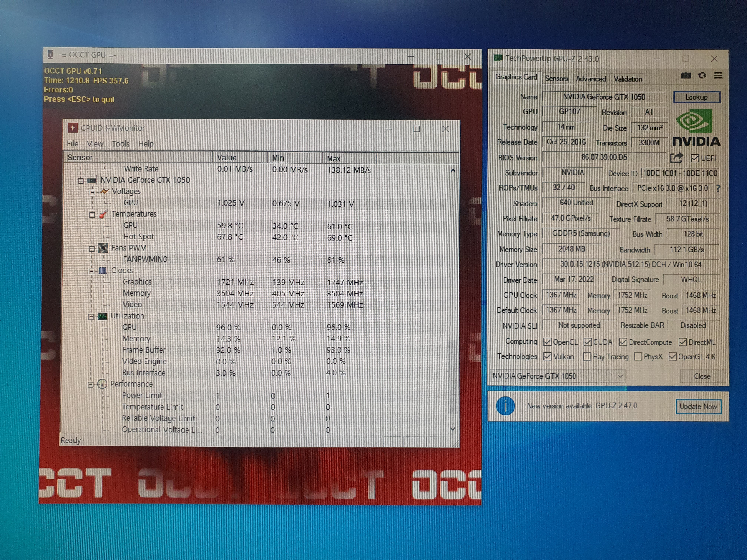Toggle the Ray Tracing checkbox
This screenshot has height=560, width=747.
(587, 357)
